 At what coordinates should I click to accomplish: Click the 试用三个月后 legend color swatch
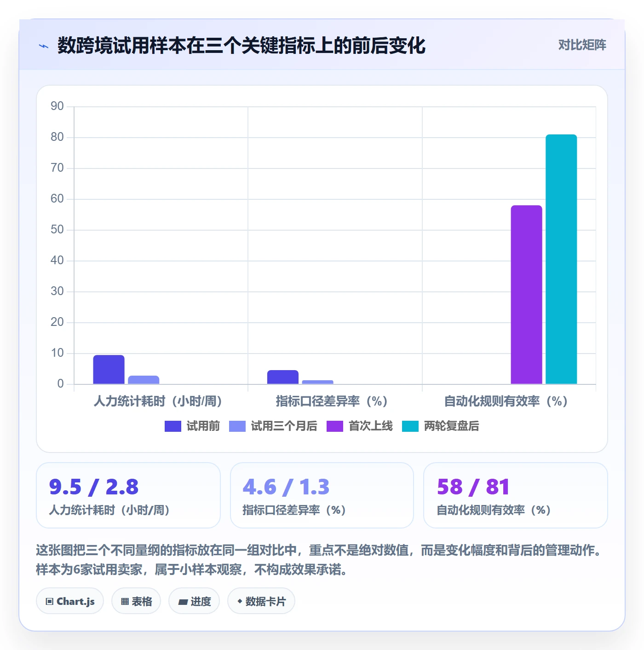(237, 426)
